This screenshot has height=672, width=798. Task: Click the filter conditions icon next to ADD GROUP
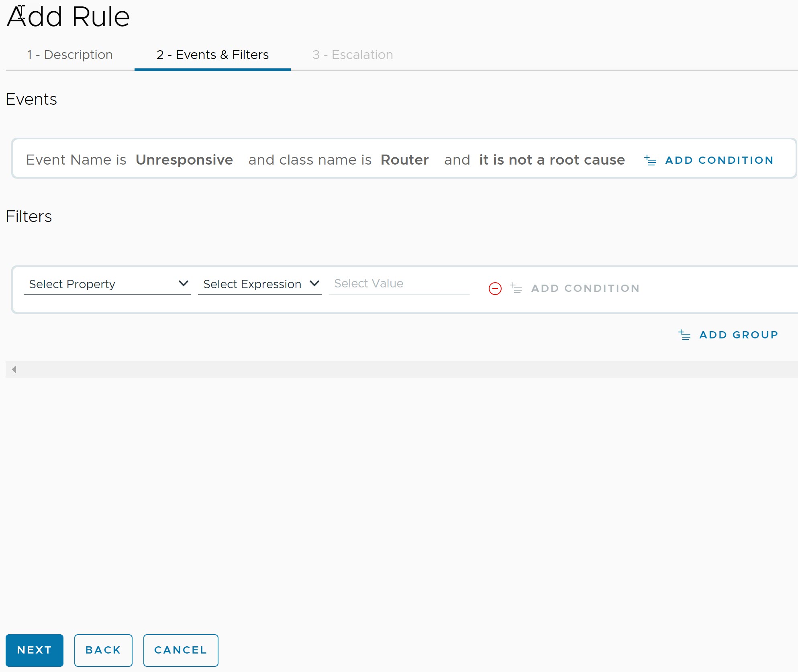pyautogui.click(x=685, y=334)
